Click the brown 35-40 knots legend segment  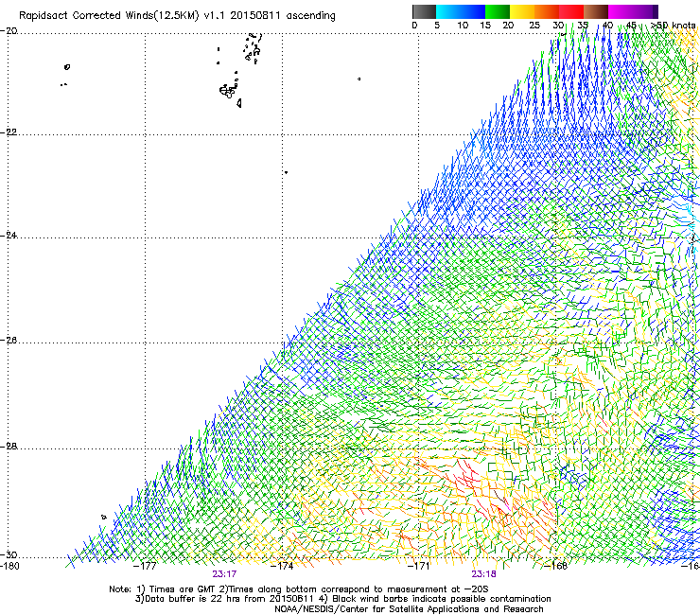(x=596, y=11)
